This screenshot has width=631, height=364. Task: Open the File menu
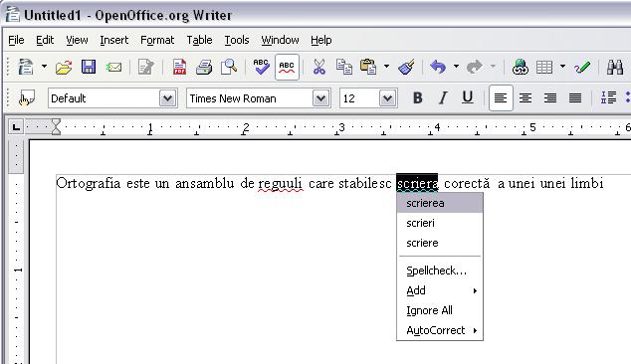pos(16,40)
